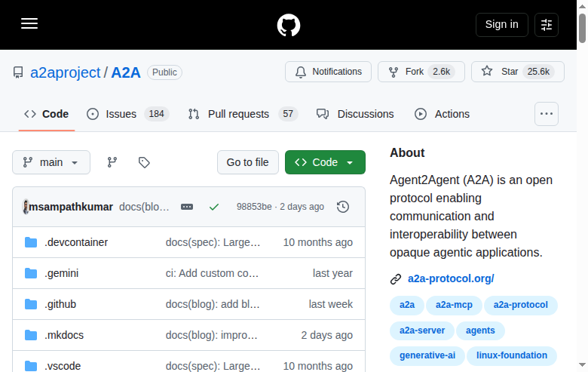Open the Pull requests tab
Image resolution: width=588 pixels, height=372 pixels.
point(243,114)
